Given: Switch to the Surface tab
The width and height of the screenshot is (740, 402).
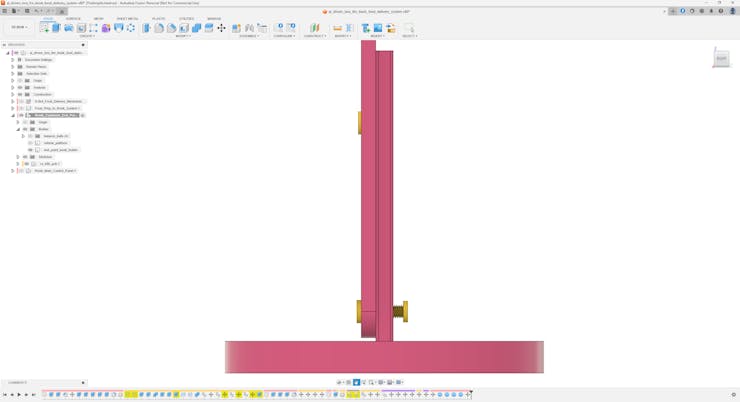Looking at the screenshot, I should pos(73,19).
